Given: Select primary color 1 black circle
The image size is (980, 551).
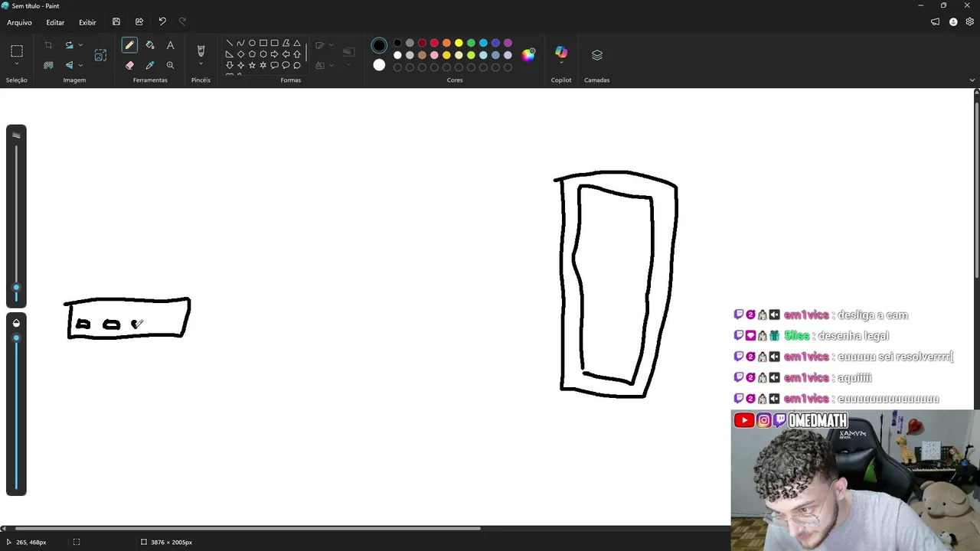Looking at the screenshot, I should coord(379,46).
